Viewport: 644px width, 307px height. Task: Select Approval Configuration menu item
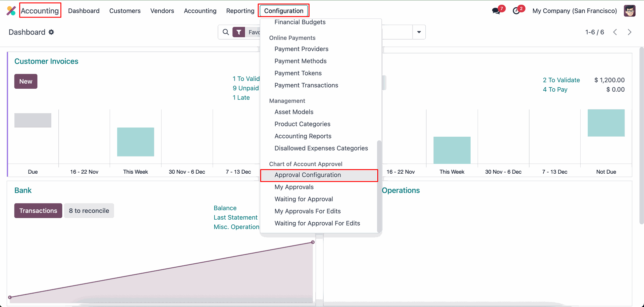click(x=307, y=175)
